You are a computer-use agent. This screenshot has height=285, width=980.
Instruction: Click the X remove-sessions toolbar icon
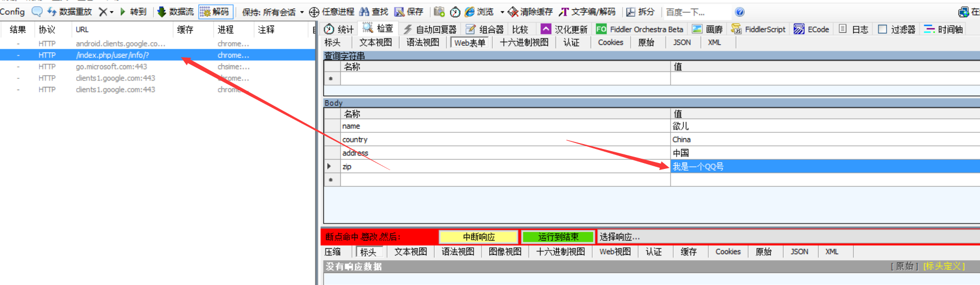103,11
